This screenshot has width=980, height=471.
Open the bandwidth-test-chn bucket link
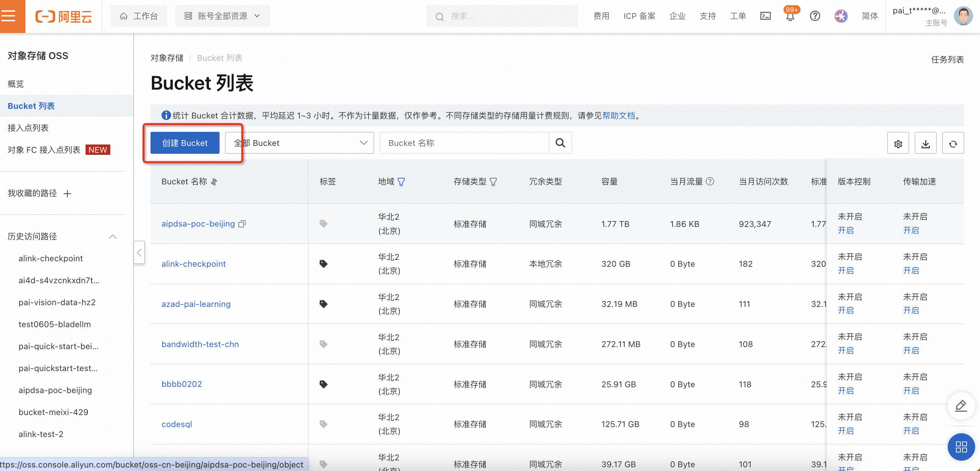[x=200, y=344]
